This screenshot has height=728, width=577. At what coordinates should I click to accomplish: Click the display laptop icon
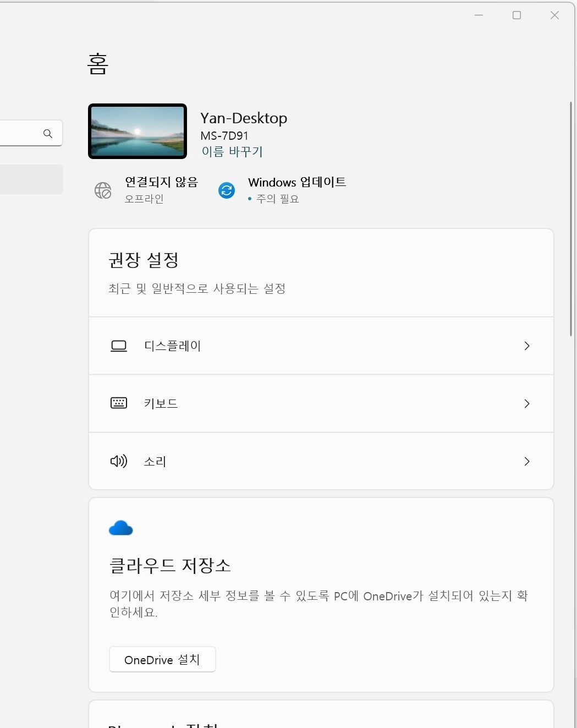click(119, 346)
